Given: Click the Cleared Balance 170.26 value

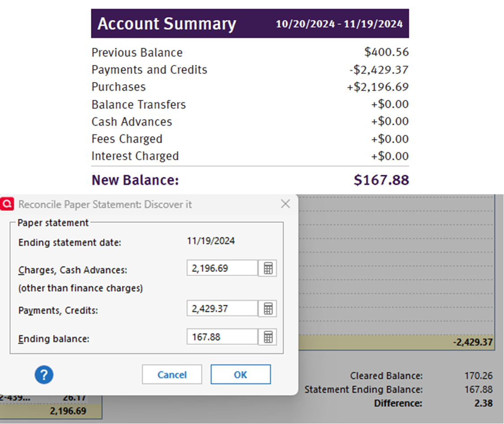Looking at the screenshot, I should tap(478, 376).
